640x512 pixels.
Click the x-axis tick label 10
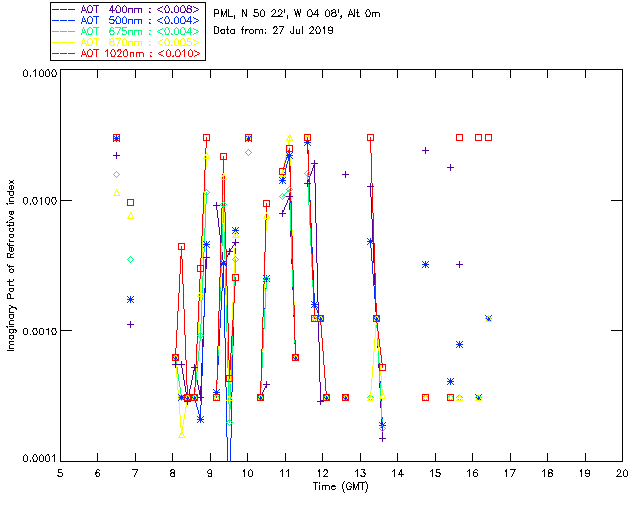[247, 473]
